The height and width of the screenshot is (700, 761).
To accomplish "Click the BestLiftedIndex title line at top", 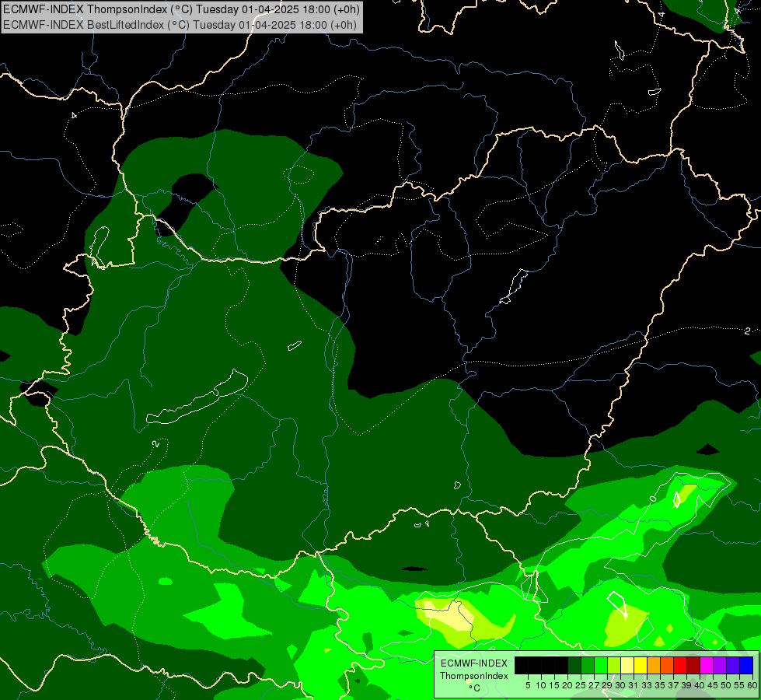I will 180,25.
